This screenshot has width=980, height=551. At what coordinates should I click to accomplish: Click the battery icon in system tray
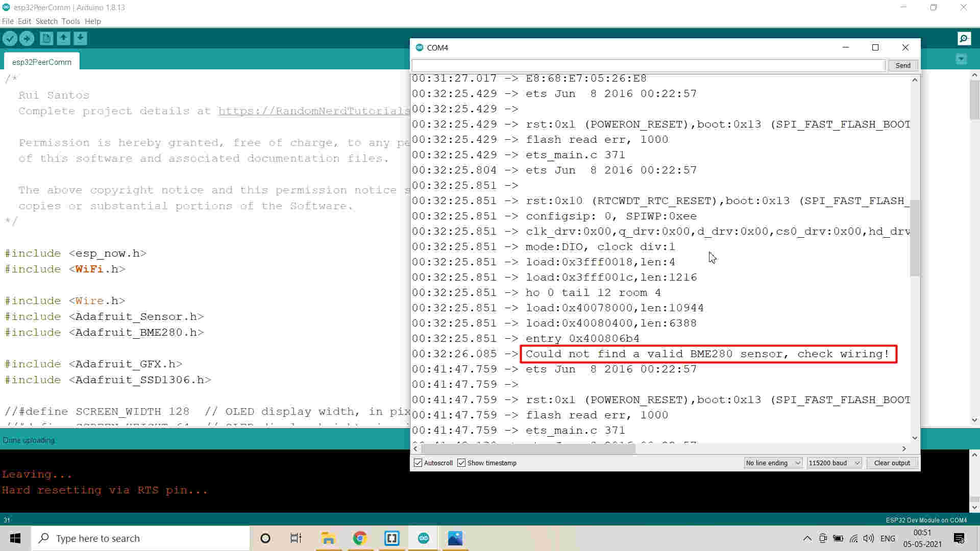(x=838, y=538)
